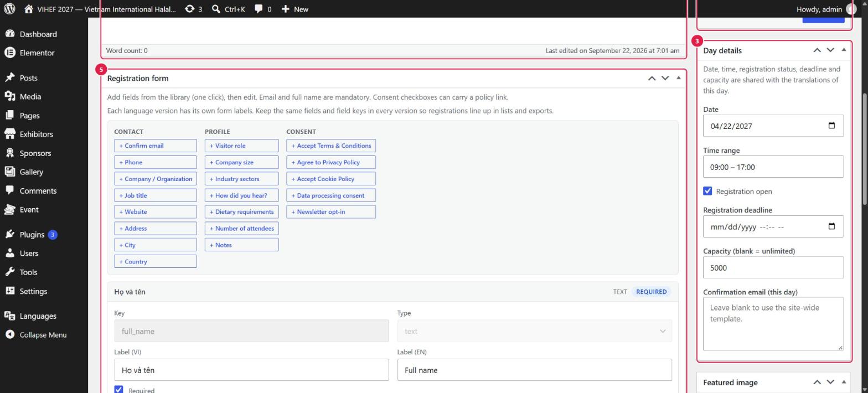Click the Time range input field

point(773,167)
